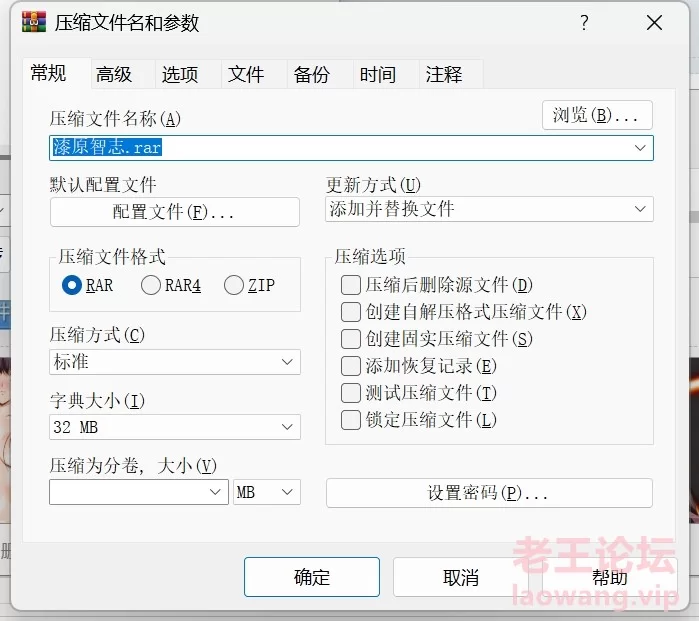The width and height of the screenshot is (699, 621).
Task: Tick the 创建自解压格式压缩文件 option
Action: click(x=351, y=312)
